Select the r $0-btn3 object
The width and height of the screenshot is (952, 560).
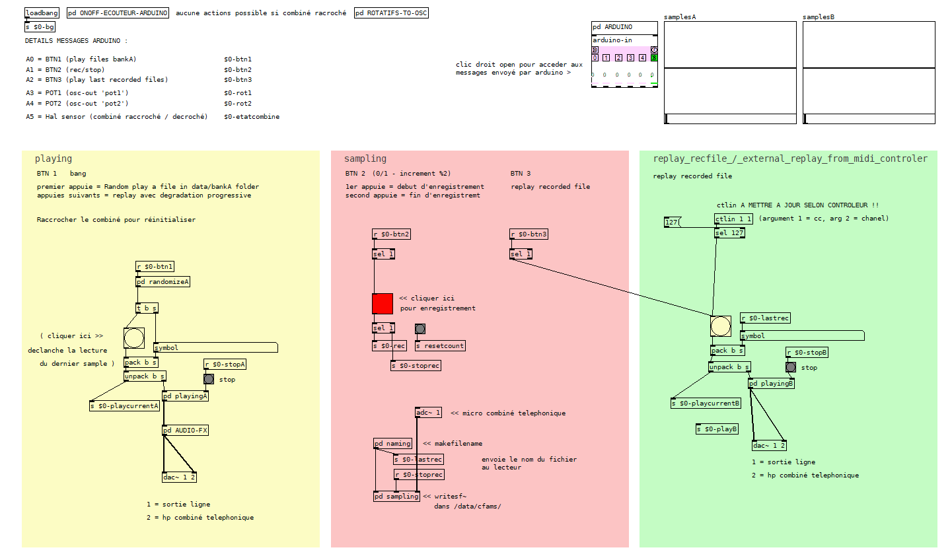tap(529, 234)
